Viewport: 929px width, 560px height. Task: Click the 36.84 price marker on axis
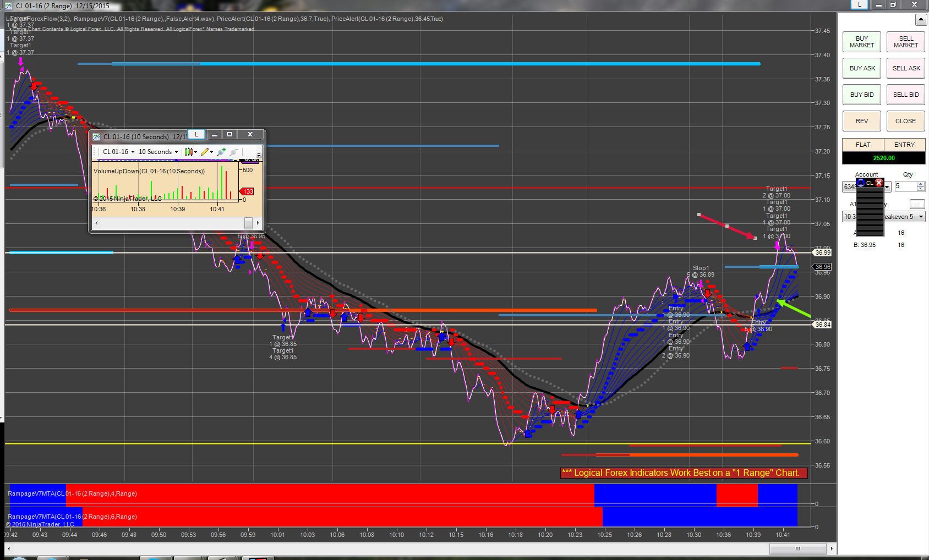(823, 325)
